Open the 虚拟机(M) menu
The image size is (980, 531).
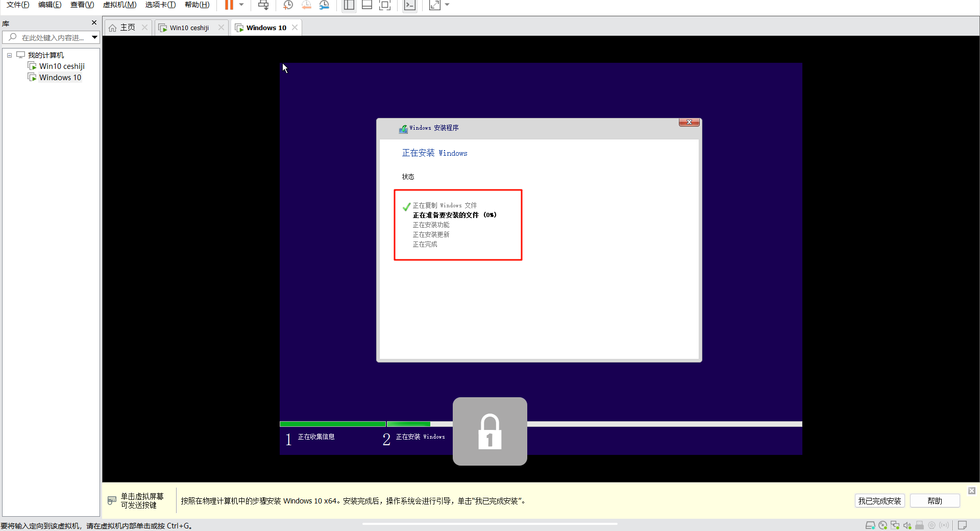119,5
